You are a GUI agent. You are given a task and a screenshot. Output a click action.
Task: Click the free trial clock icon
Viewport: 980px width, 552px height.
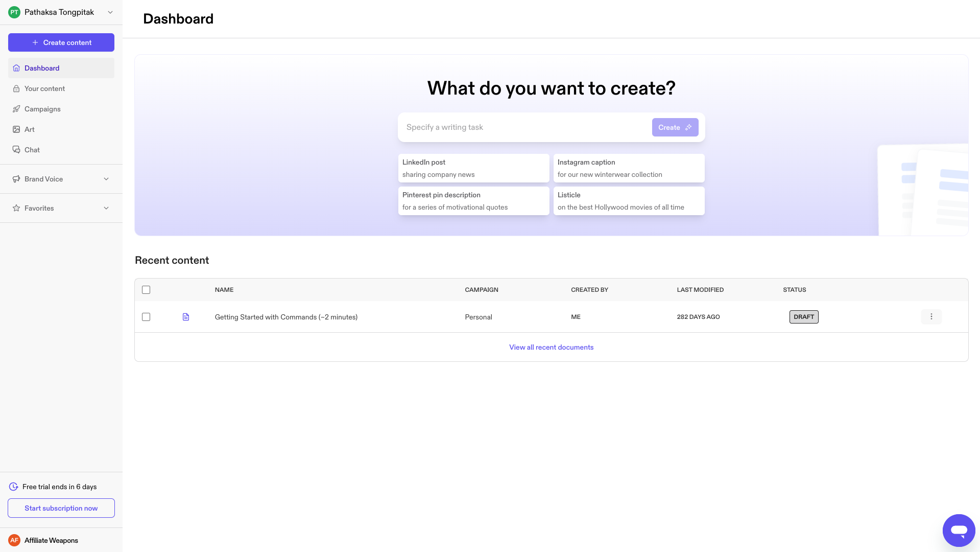coord(14,487)
